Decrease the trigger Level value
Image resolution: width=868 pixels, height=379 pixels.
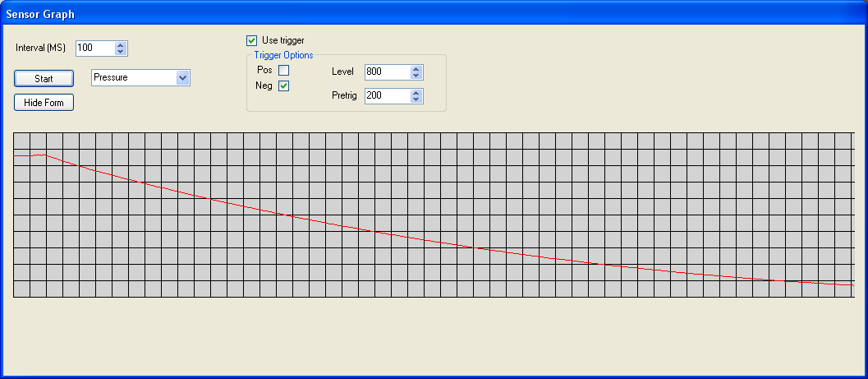[416, 76]
